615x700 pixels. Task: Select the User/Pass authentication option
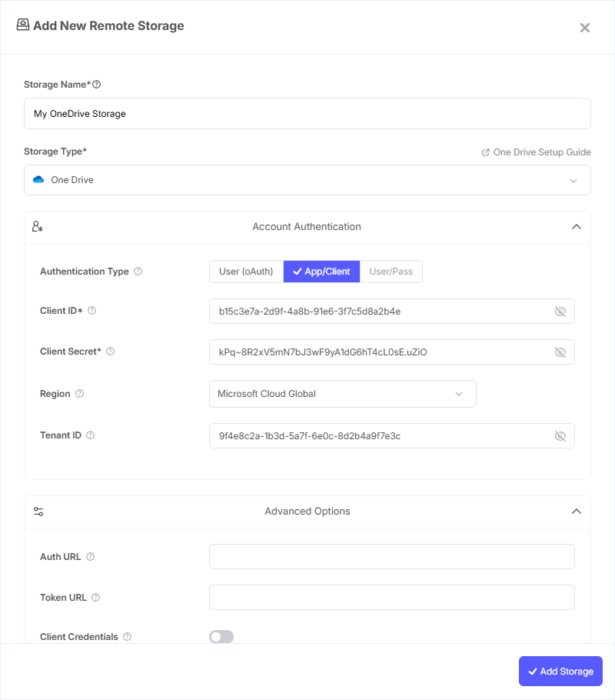[x=391, y=272]
